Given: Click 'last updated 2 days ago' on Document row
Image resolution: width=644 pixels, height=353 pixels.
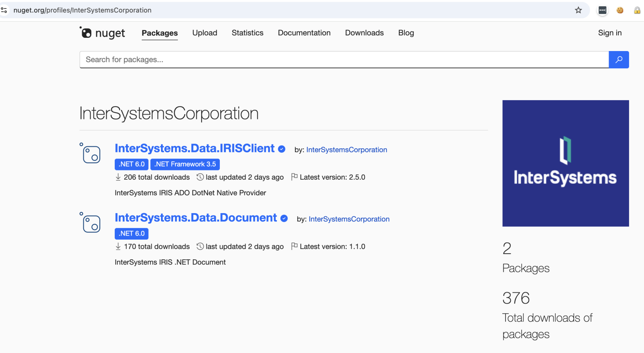Looking at the screenshot, I should [245, 246].
